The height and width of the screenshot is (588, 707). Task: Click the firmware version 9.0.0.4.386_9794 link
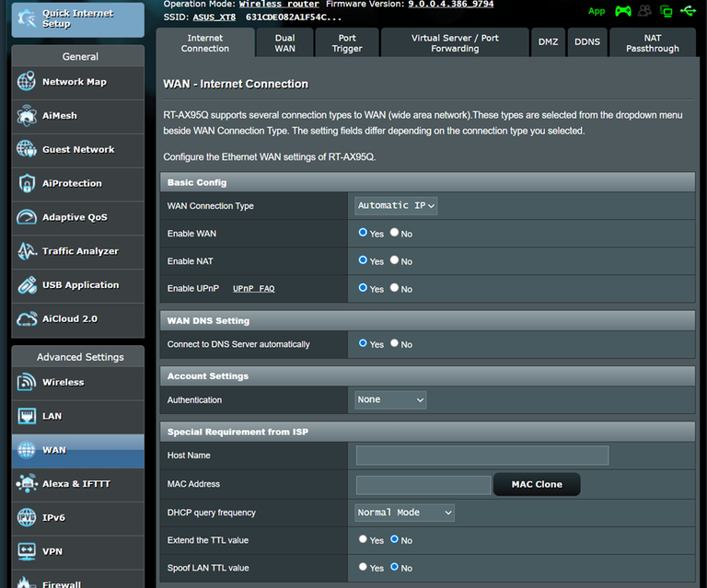(x=450, y=4)
